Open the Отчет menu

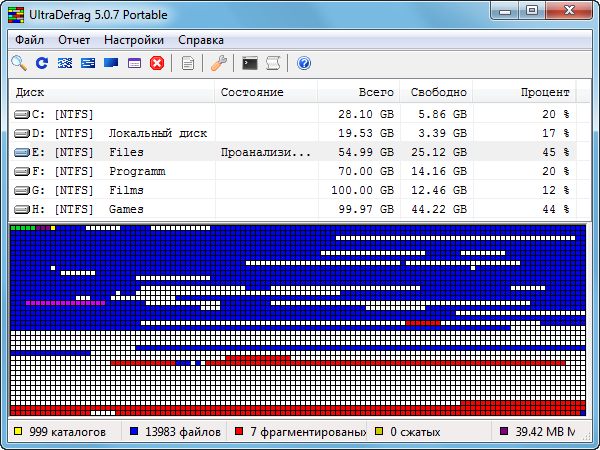click(74, 40)
